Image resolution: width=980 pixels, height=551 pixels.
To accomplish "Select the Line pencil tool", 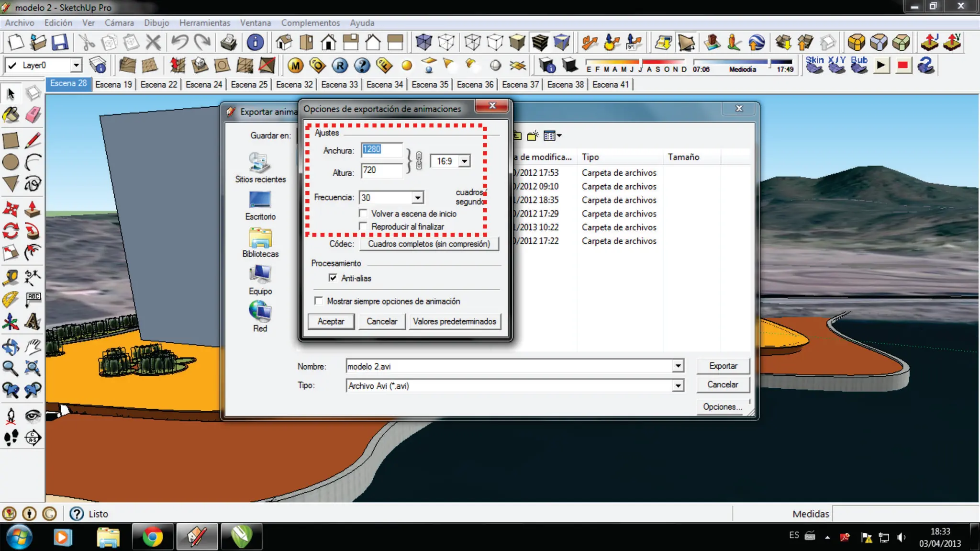I will pyautogui.click(x=33, y=141).
